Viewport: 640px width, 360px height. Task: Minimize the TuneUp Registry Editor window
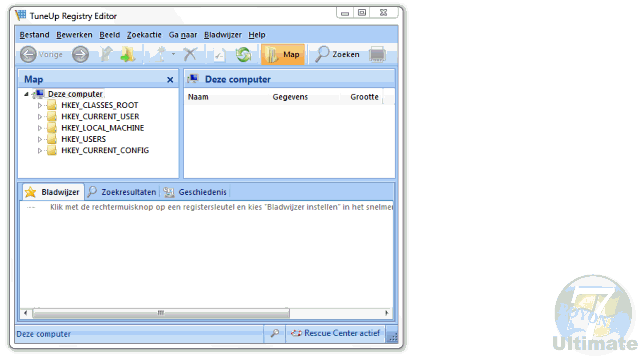point(345,13)
